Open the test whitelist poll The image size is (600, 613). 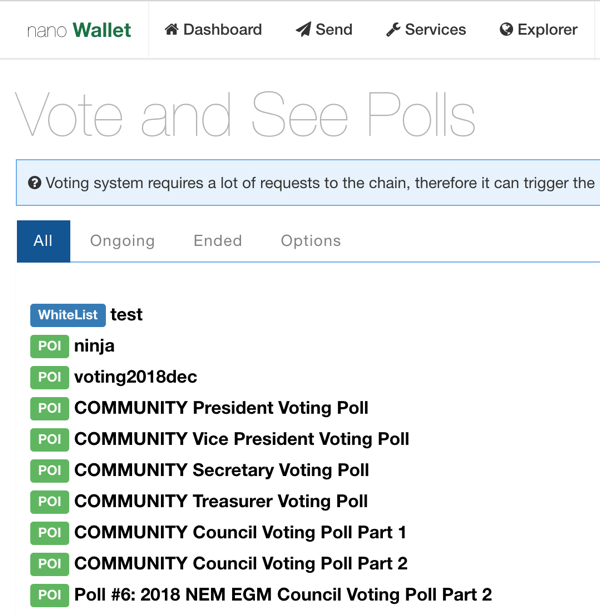coord(127,315)
